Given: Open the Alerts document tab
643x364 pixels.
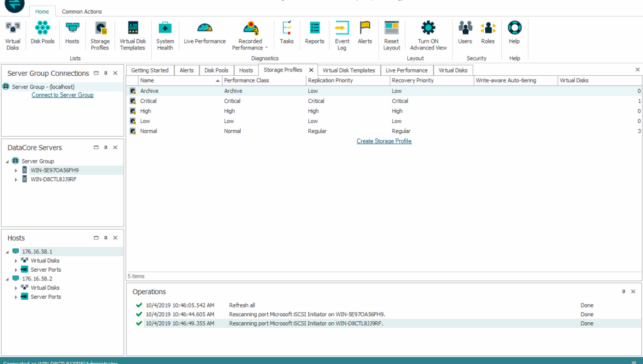Looking at the screenshot, I should pos(187,70).
